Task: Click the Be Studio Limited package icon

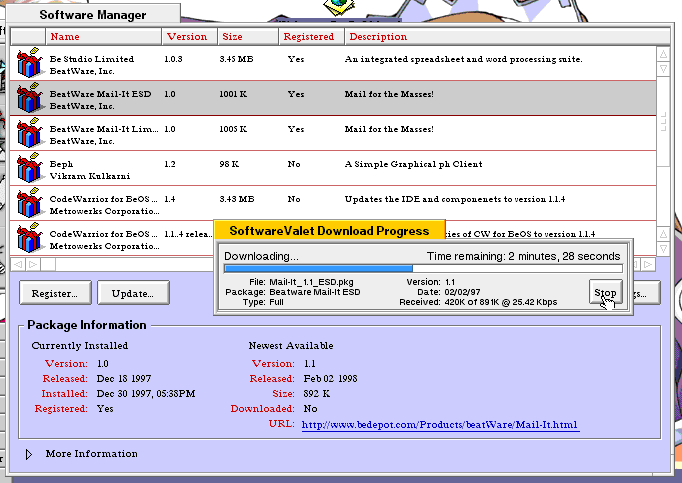Action: click(29, 64)
